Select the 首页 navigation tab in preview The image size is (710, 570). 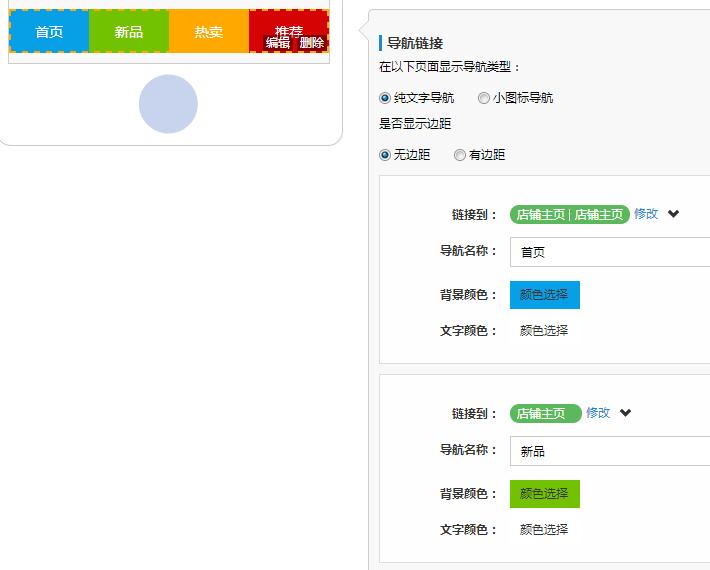tap(49, 32)
